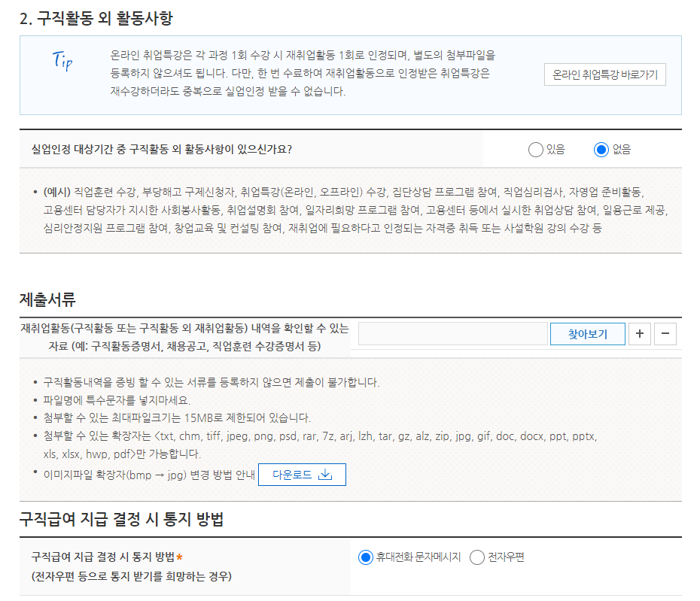Click the attachment file path input field
700x601 pixels.
[x=452, y=334]
